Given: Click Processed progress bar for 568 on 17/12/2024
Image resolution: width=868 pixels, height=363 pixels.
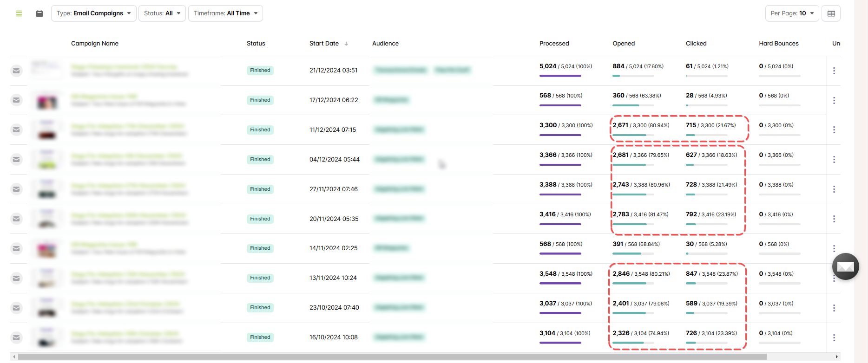Looking at the screenshot, I should point(560,105).
